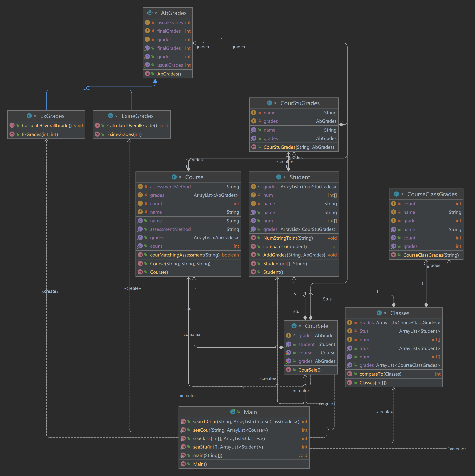
Task: Select the CourseClassGrades class node title
Action: point(432,194)
